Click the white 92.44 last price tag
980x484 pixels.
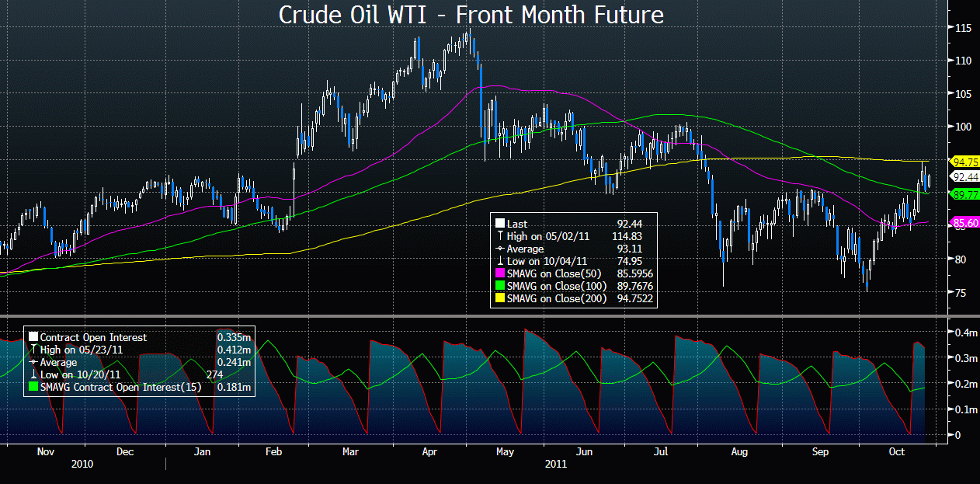[963, 177]
